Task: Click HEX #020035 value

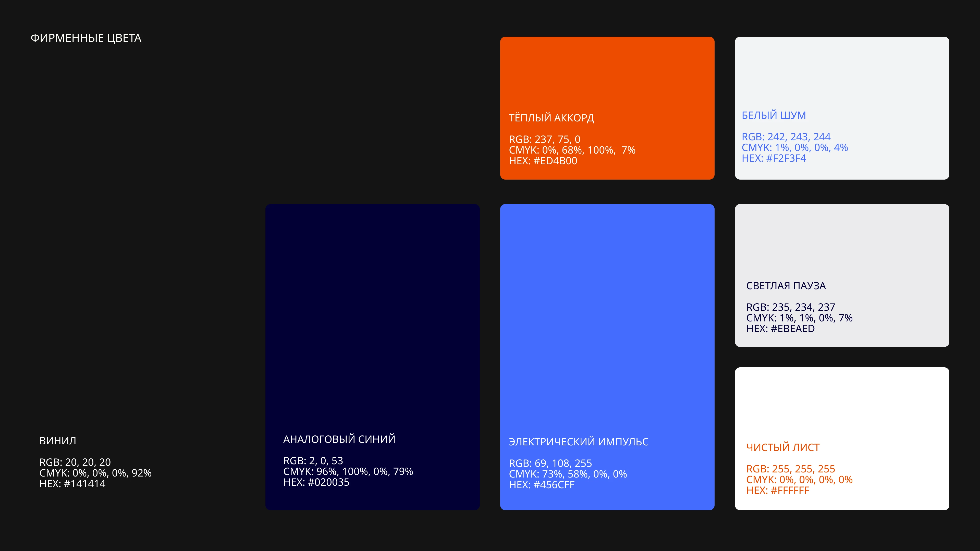Action: [316, 482]
